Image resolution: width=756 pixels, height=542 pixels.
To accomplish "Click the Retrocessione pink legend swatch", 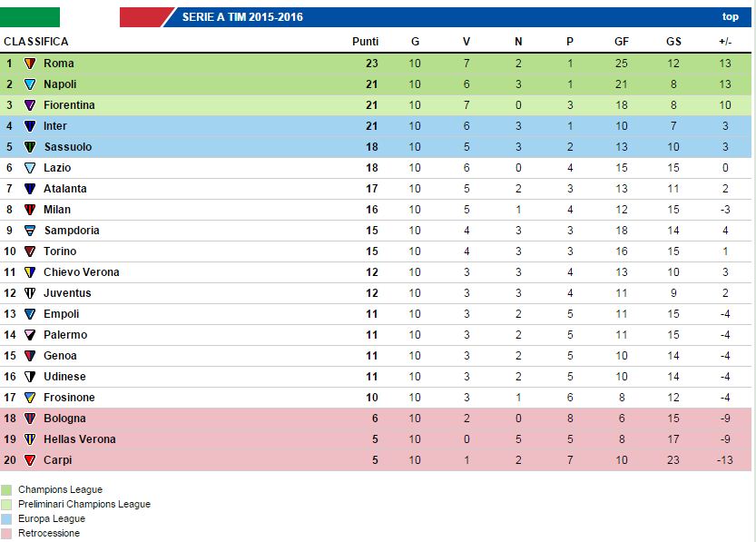I will [7, 534].
